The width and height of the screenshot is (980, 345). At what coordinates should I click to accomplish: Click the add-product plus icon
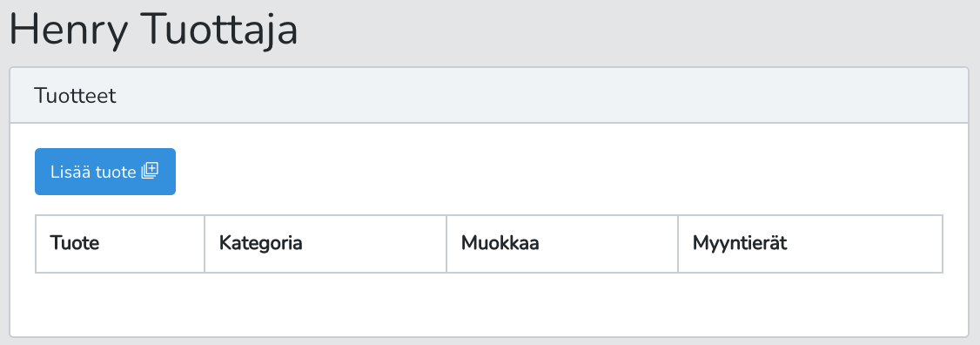coord(150,170)
